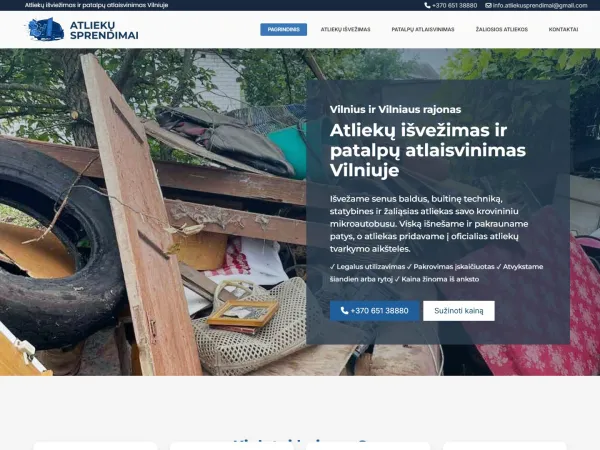Click the Atliekų Sprendimai truck logo
This screenshot has width=600, height=450.
46,29
